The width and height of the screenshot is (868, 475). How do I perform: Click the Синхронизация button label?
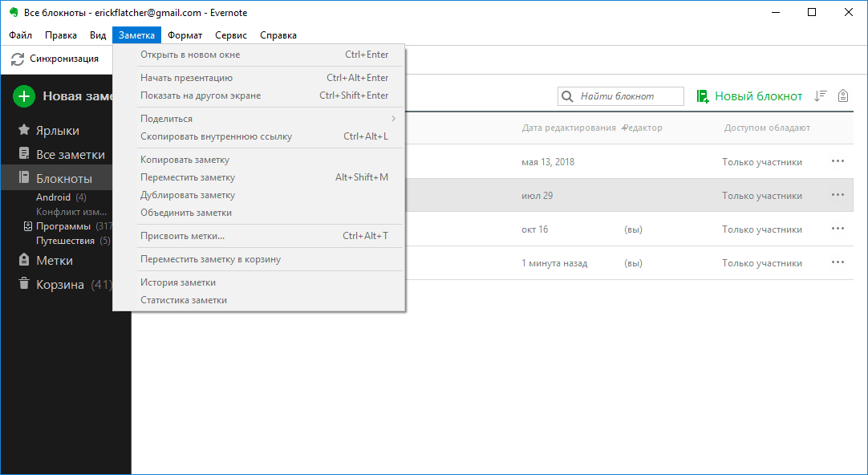[64, 59]
